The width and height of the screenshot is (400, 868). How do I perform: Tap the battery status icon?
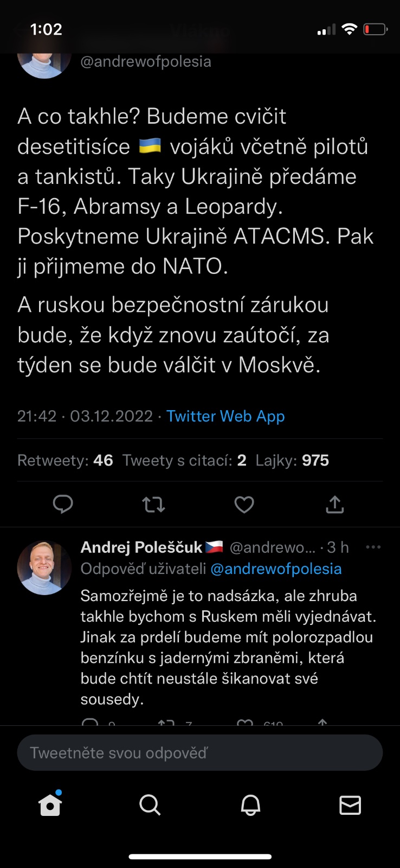pos(375,29)
